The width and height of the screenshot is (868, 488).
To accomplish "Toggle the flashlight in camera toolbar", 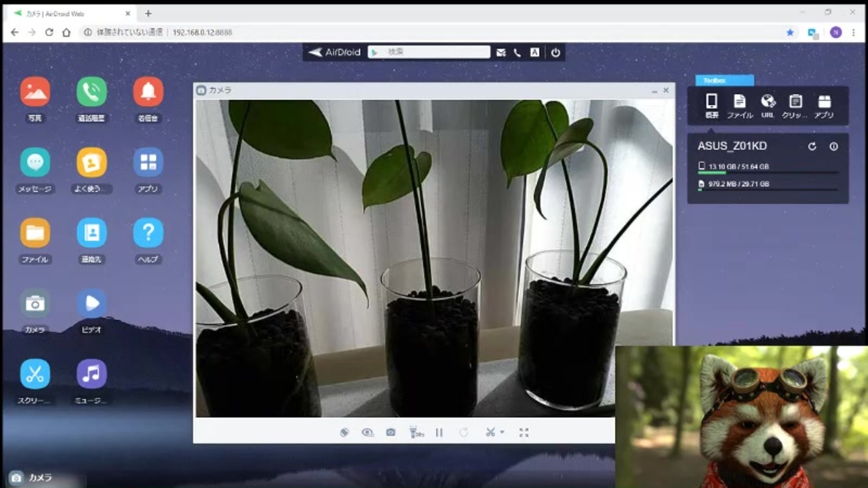I will click(x=416, y=432).
